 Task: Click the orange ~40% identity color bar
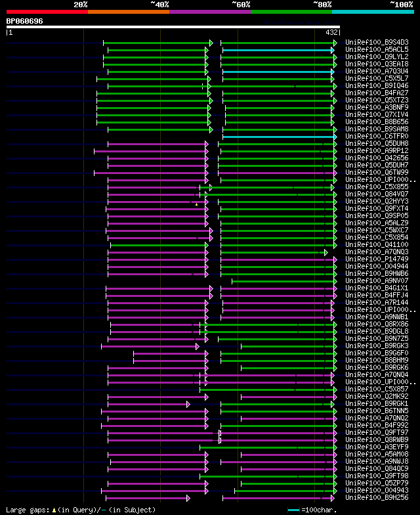pos(129,12)
